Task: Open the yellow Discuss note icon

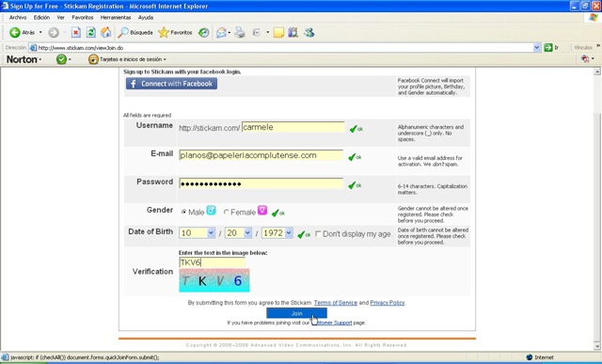Action: click(x=278, y=33)
